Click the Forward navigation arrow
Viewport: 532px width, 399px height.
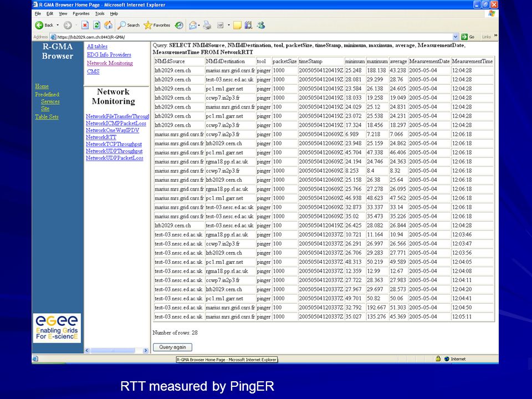pyautogui.click(x=68, y=25)
